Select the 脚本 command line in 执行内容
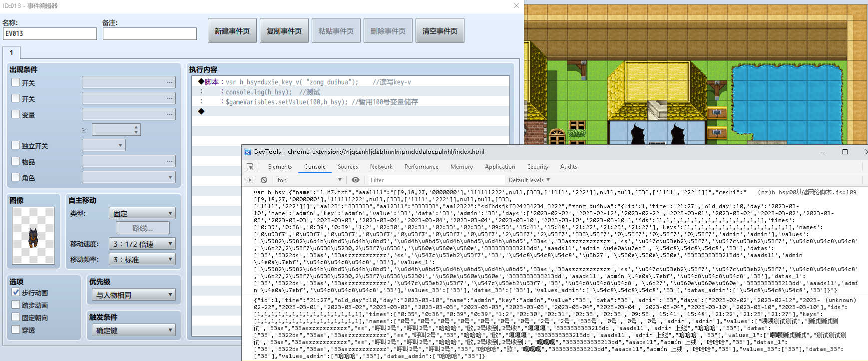 coord(351,82)
